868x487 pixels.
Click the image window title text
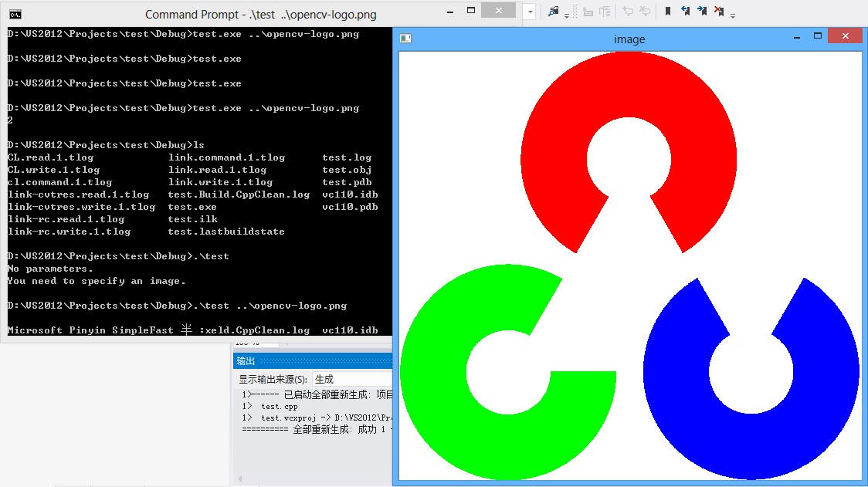[x=629, y=39]
